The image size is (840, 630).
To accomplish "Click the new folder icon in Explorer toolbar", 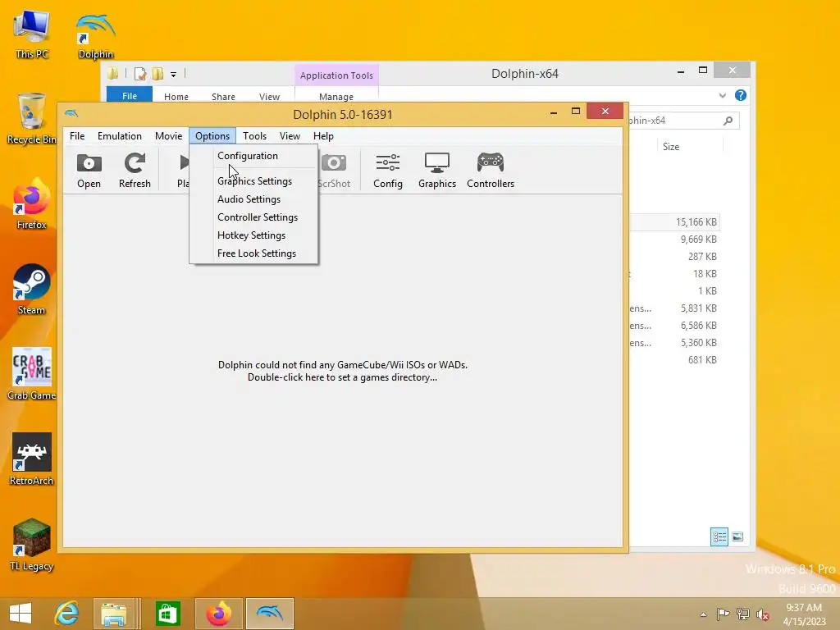I will click(x=157, y=74).
